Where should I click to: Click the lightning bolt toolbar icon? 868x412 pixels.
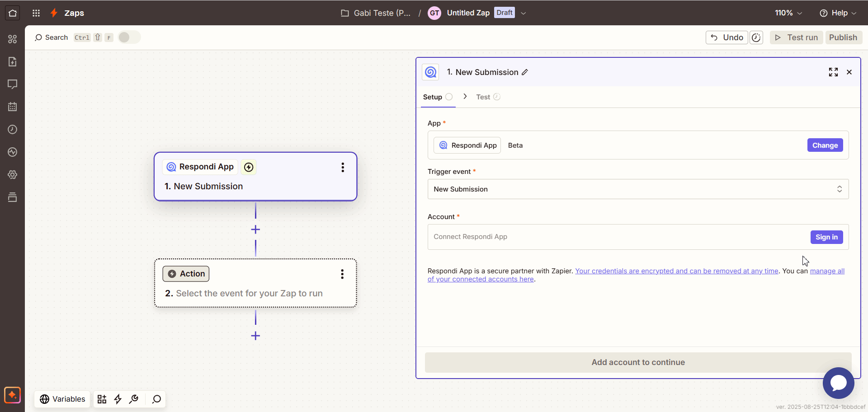[118, 399]
